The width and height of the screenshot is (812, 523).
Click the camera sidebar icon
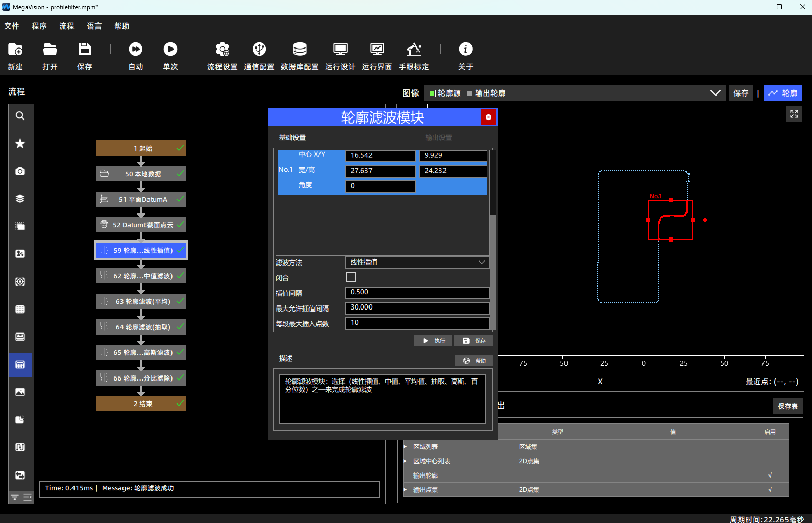(x=20, y=171)
